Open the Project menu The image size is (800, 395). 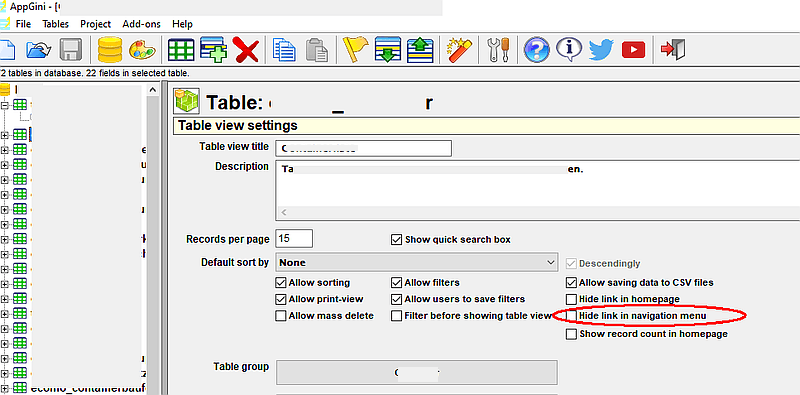[x=95, y=24]
